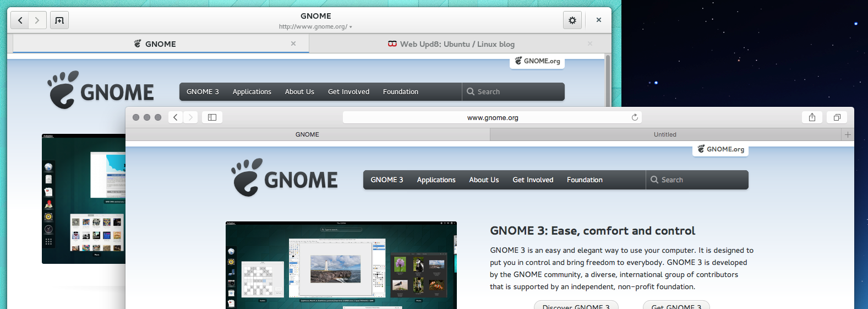Close the GNOME Web window

tap(599, 20)
